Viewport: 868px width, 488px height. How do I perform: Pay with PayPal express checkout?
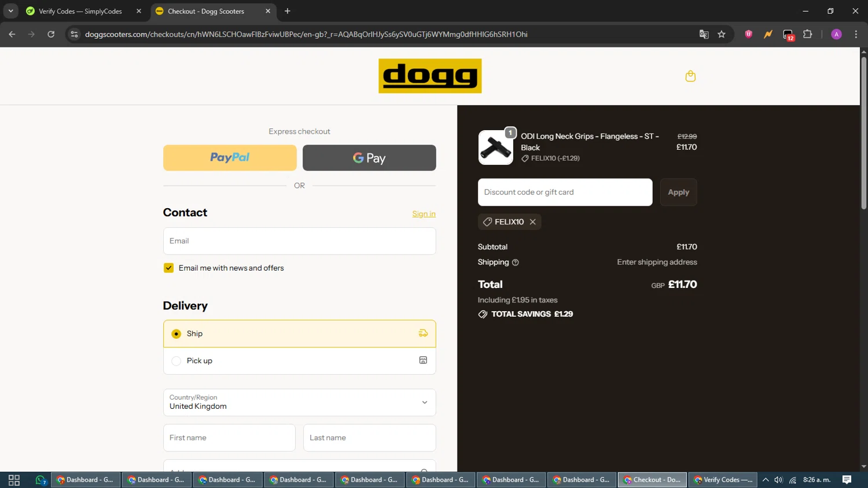point(230,158)
